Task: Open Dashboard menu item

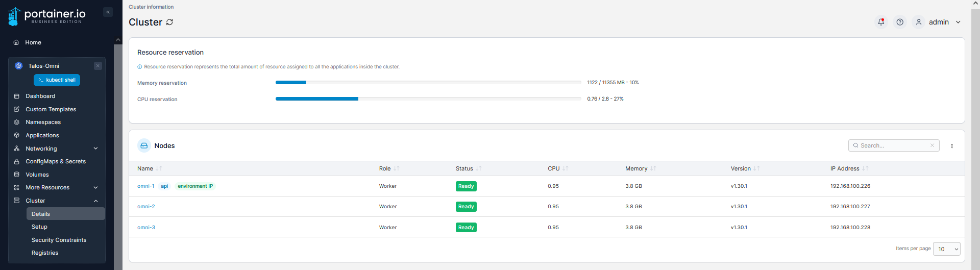Action: tap(40, 96)
